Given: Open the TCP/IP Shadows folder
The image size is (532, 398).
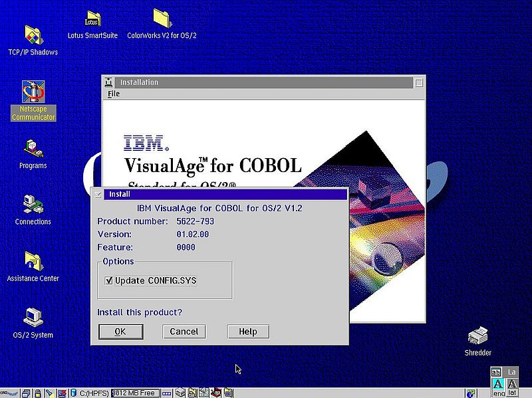Looking at the screenshot, I should click(33, 35).
